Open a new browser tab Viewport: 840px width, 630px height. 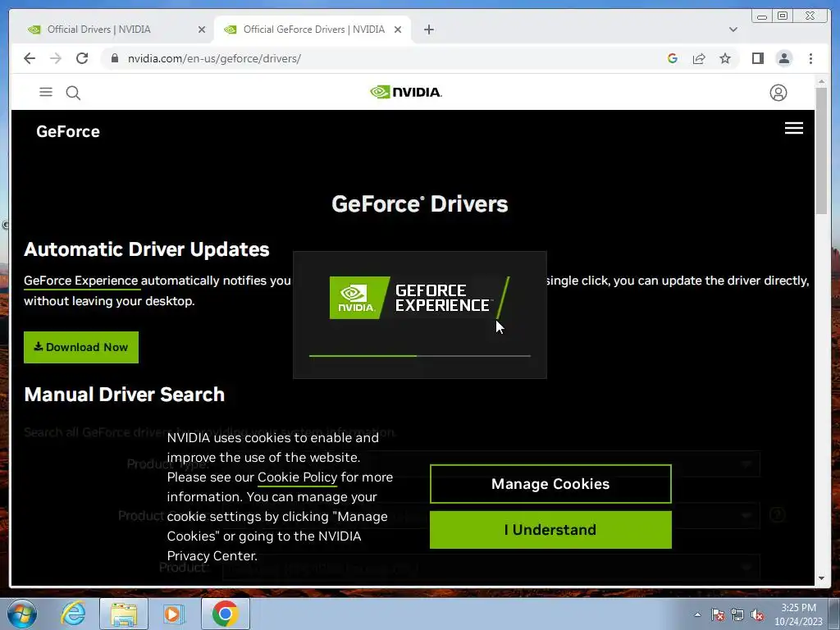(428, 30)
